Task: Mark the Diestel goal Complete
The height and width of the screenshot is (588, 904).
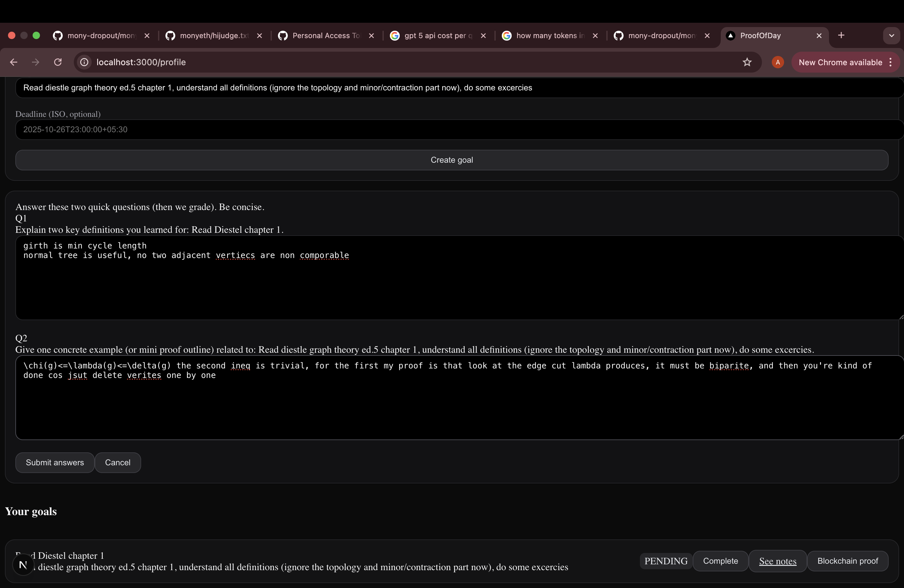Action: tap(720, 561)
